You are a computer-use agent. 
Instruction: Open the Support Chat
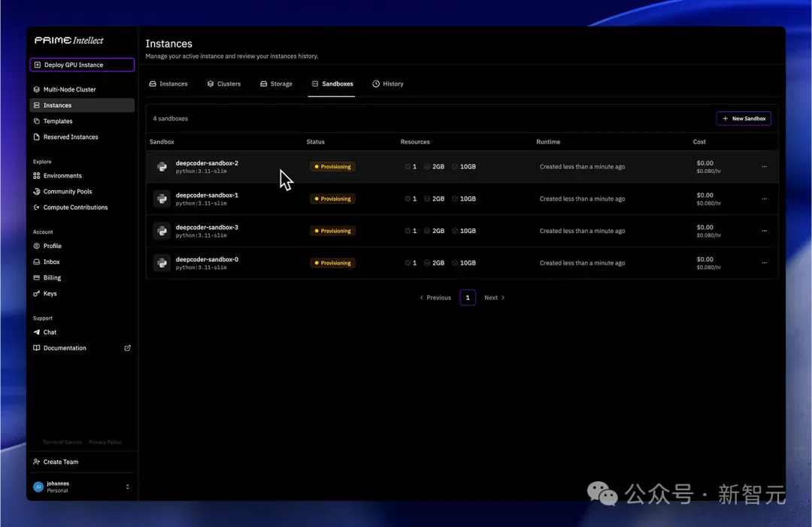click(82, 332)
